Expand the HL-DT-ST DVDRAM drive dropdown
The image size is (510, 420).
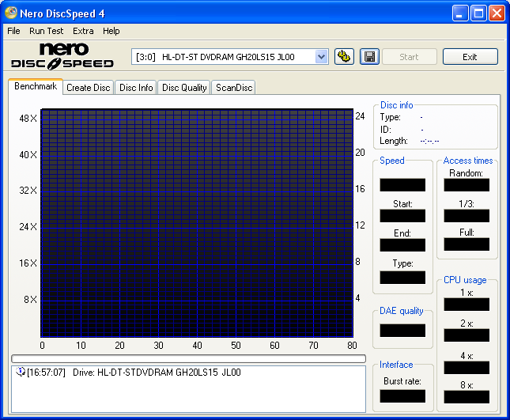[321, 57]
